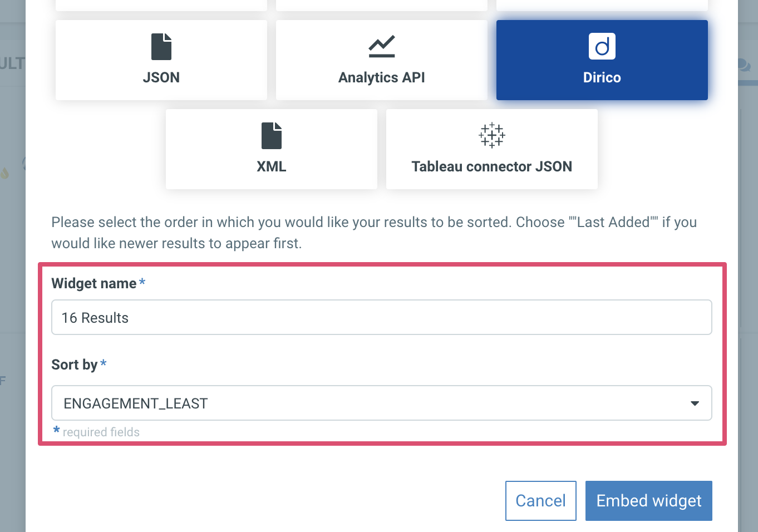The width and height of the screenshot is (758, 532).
Task: Confirm with Embed widget button
Action: [649, 501]
